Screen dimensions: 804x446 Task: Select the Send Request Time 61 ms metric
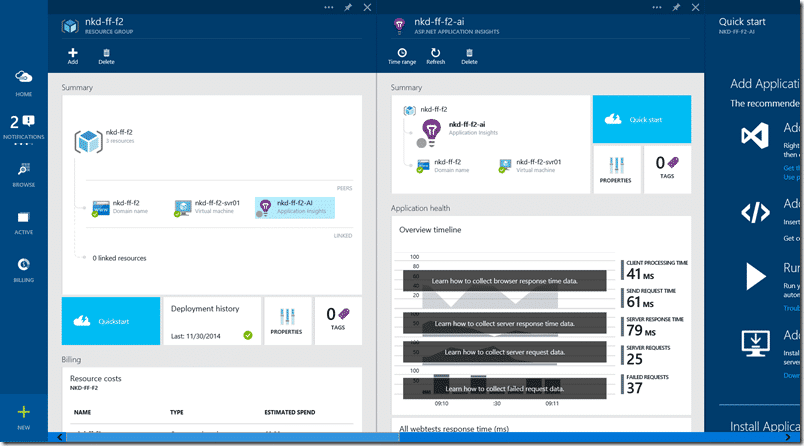tap(649, 298)
